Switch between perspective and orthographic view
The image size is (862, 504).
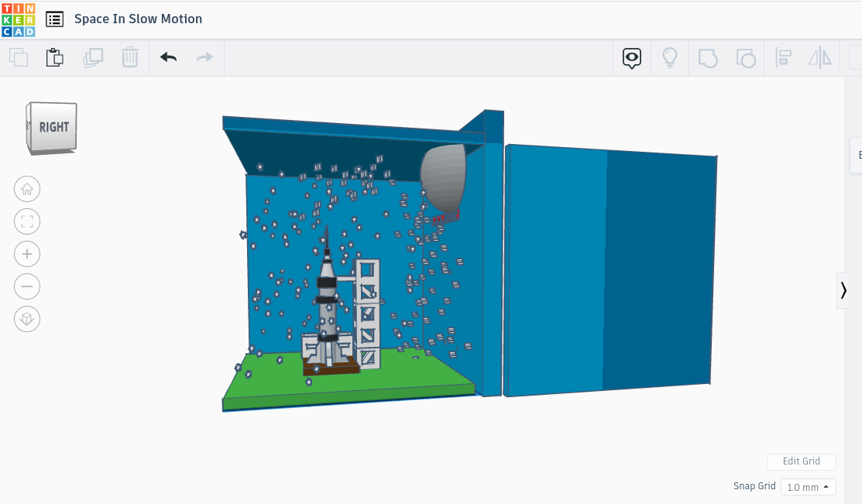(27, 319)
